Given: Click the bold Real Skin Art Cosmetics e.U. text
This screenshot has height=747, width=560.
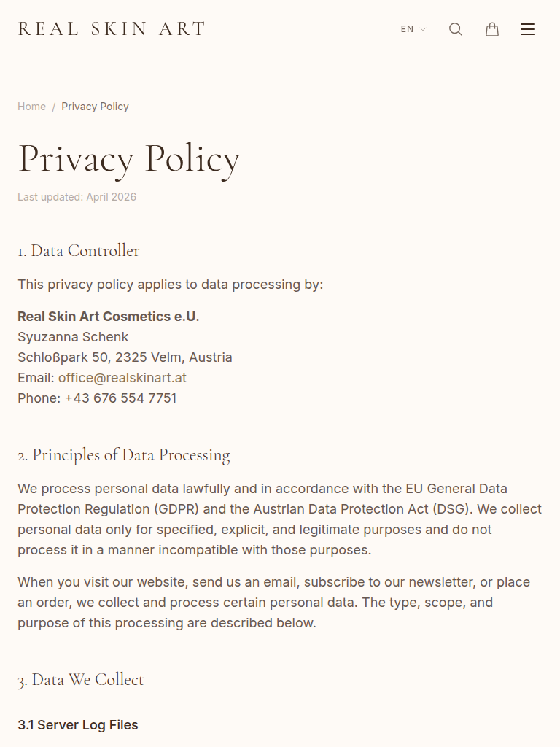Looking at the screenshot, I should click(109, 317).
